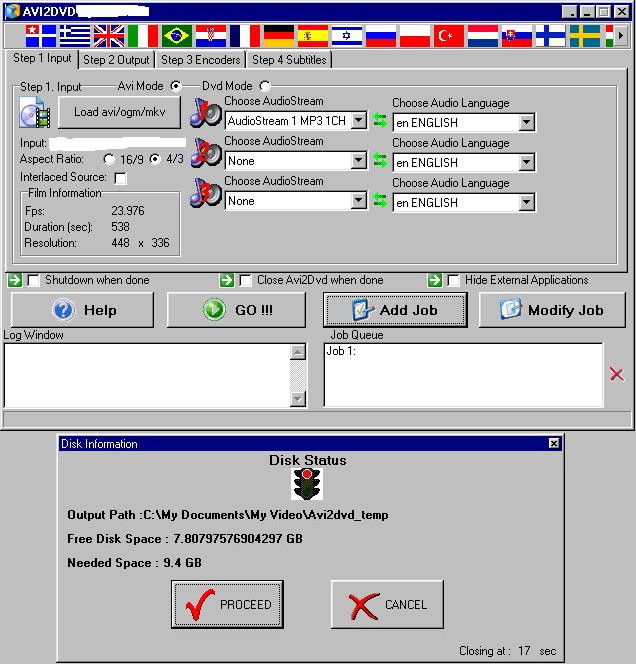
Task: Click CANCEL in Disk Information dialog
Action: point(387,604)
